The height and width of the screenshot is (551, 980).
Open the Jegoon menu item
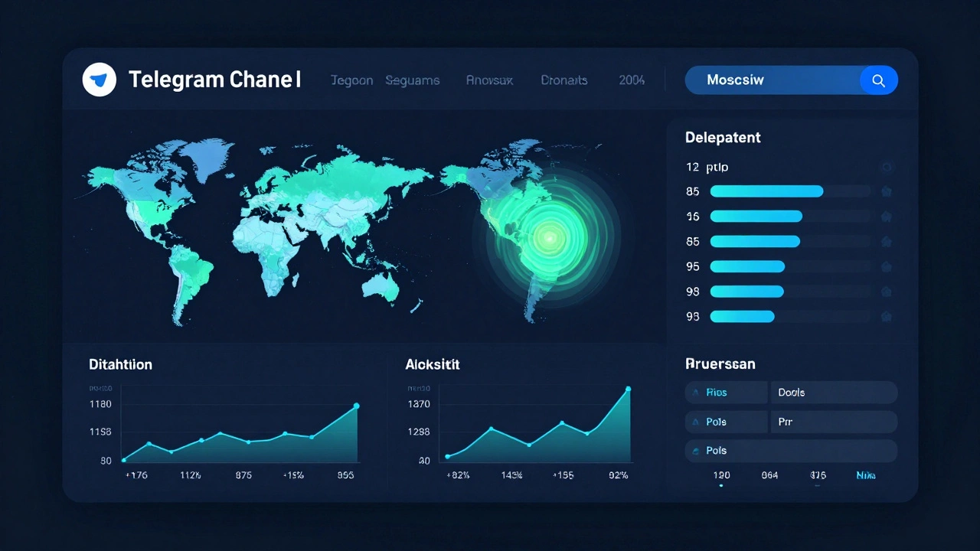pyautogui.click(x=352, y=80)
